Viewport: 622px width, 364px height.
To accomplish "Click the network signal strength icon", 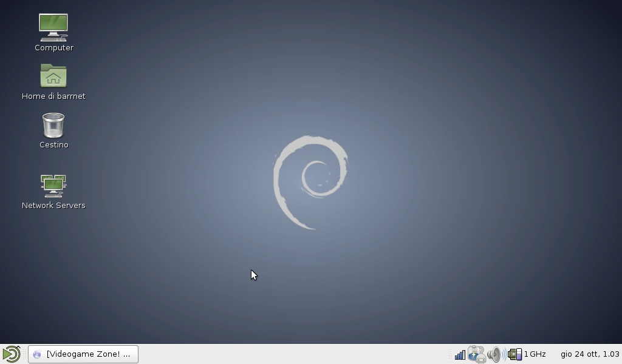I will (x=460, y=354).
